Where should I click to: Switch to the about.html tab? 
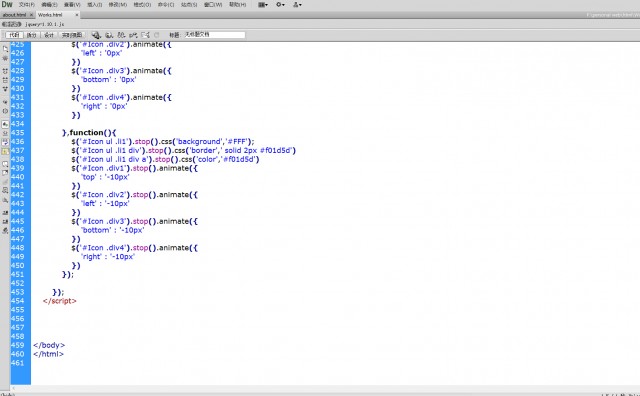(x=14, y=15)
